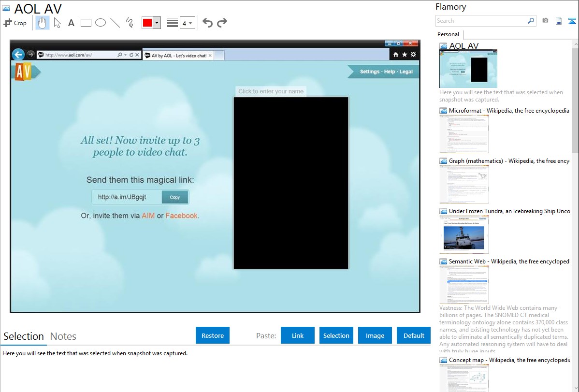Open the AOL AV snapshot thumbnail
The width and height of the screenshot is (579, 392).
tap(468, 69)
